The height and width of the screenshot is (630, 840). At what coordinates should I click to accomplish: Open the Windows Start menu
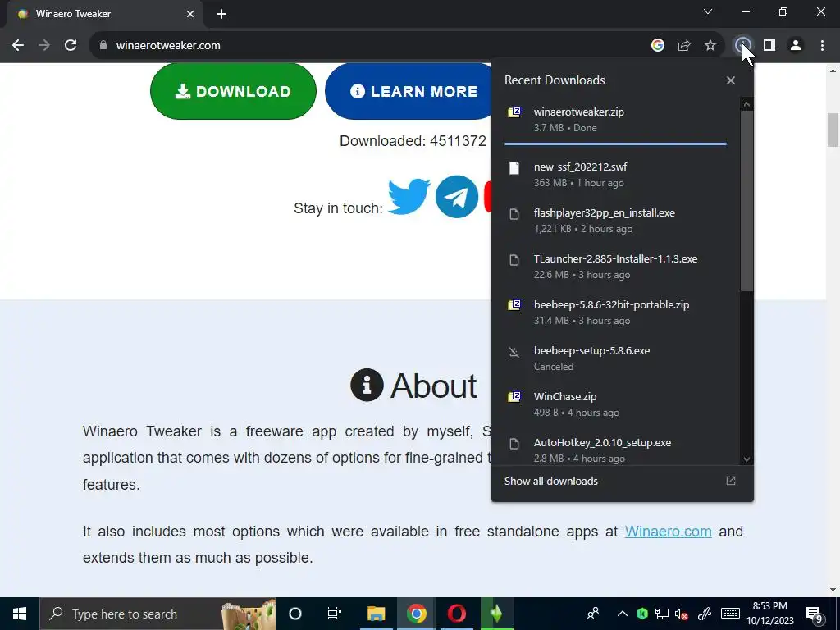(x=20, y=614)
